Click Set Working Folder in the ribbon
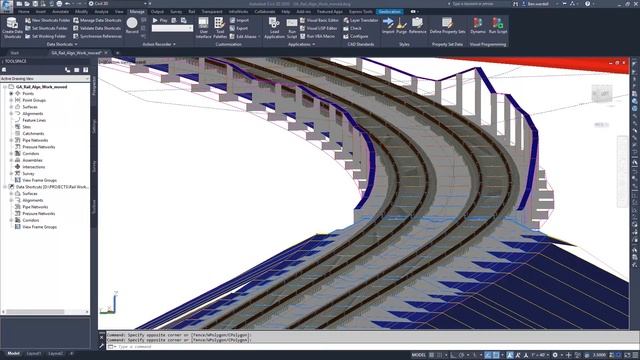 [45, 36]
